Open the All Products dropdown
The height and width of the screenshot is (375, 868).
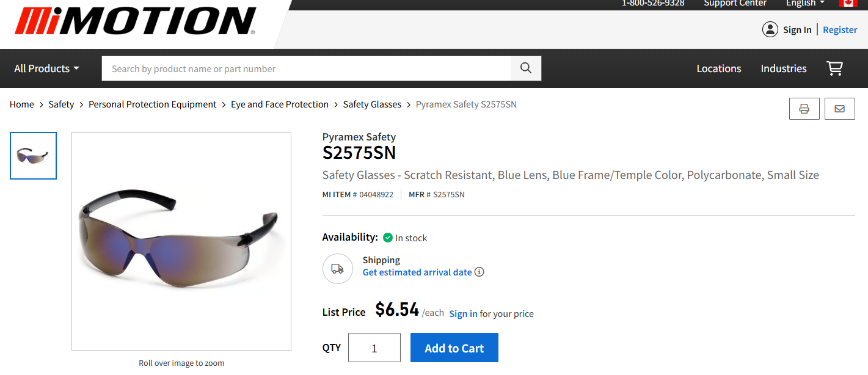[46, 68]
